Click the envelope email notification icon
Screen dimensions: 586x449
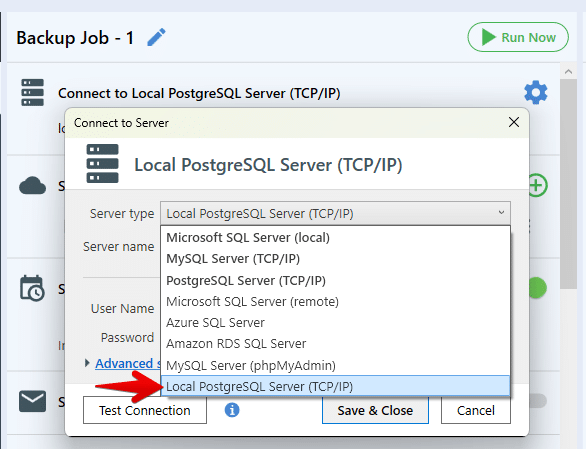tap(33, 401)
